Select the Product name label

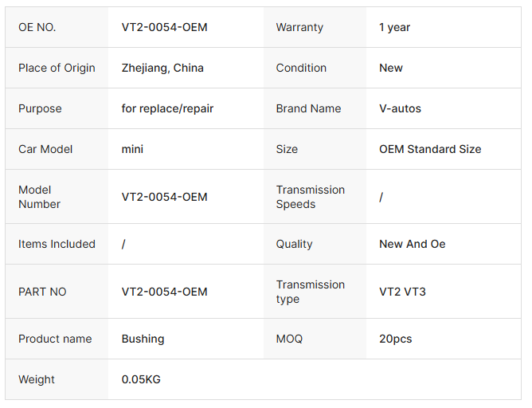tap(55, 339)
